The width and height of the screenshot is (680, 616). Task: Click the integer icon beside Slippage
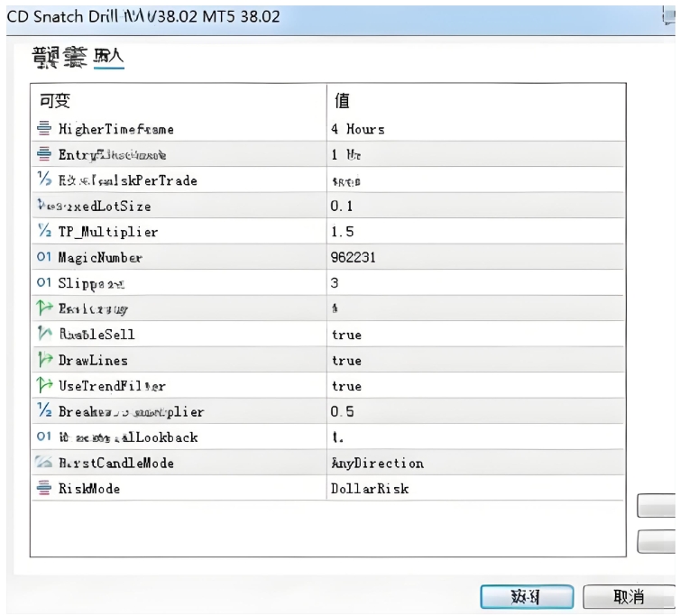coord(44,283)
